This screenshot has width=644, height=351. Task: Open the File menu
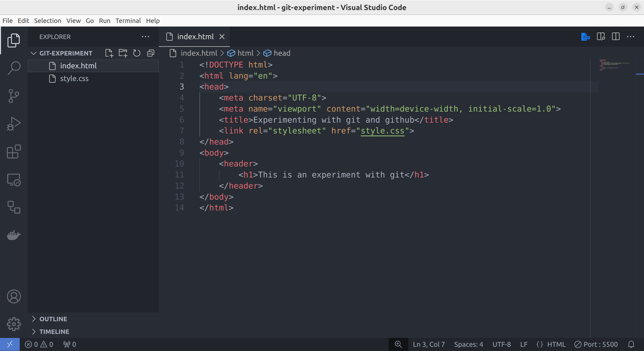pos(7,21)
